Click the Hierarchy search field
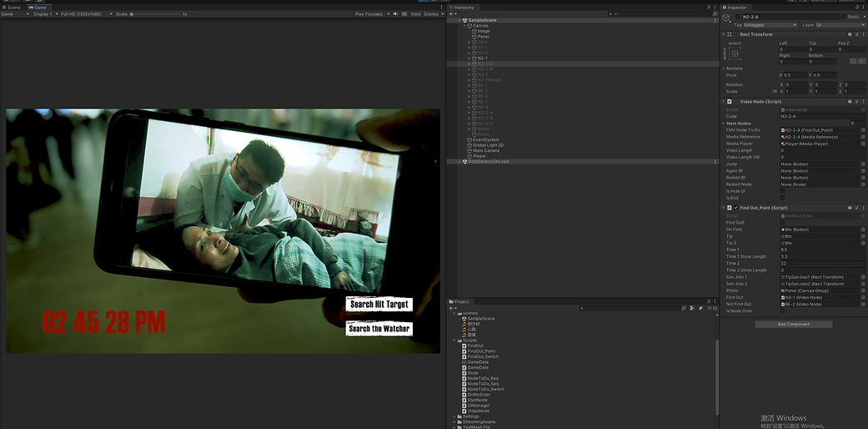The image size is (868, 429). pos(659,14)
